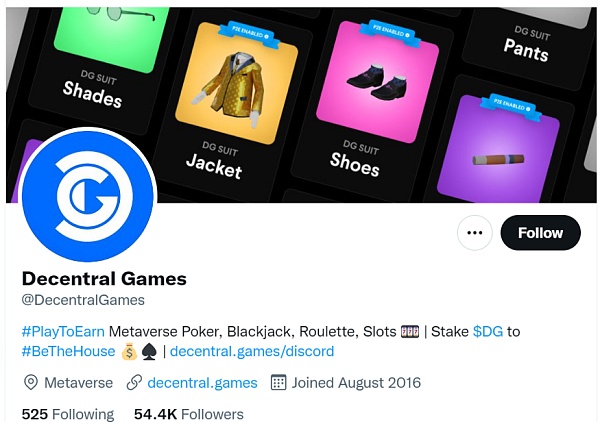Viewport: 600px width, 422px height.
Task: Click the #PlayToEarn hashtag
Action: [63, 331]
